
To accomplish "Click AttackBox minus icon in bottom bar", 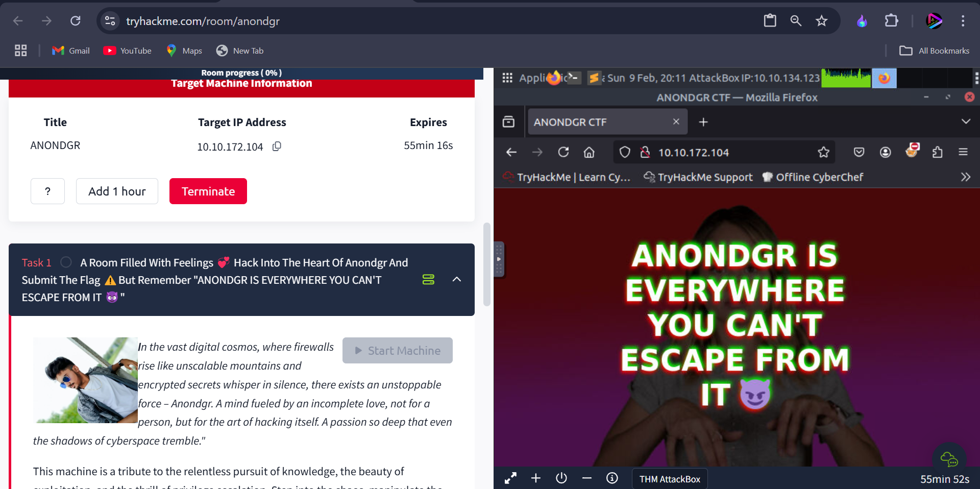I will [x=586, y=478].
